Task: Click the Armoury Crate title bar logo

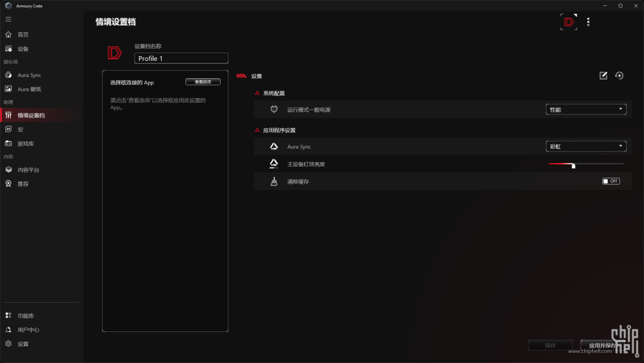Action: (x=8, y=6)
